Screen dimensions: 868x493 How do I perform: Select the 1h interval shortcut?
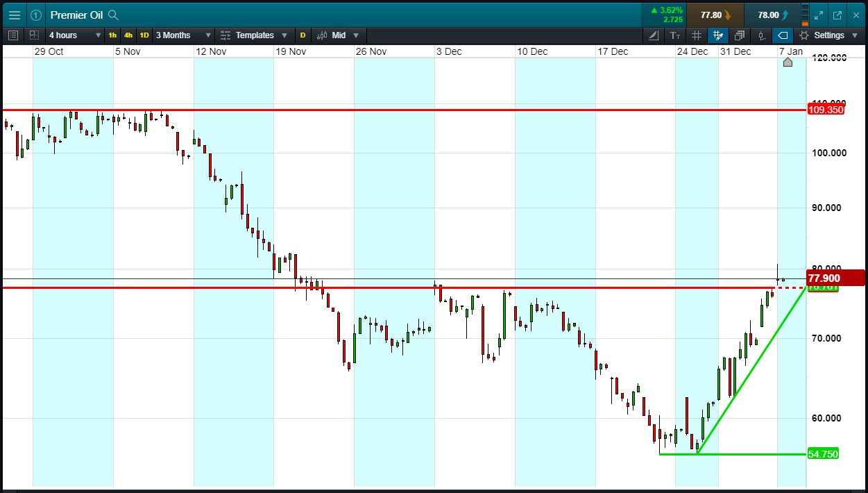(x=112, y=35)
